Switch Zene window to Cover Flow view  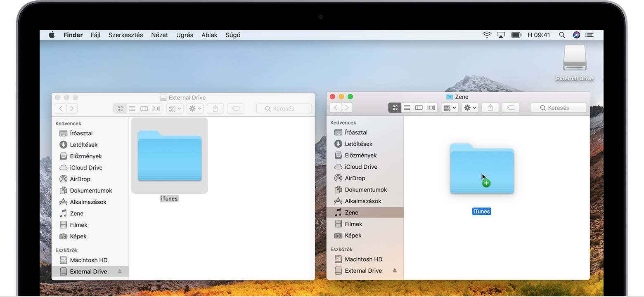[x=431, y=108]
